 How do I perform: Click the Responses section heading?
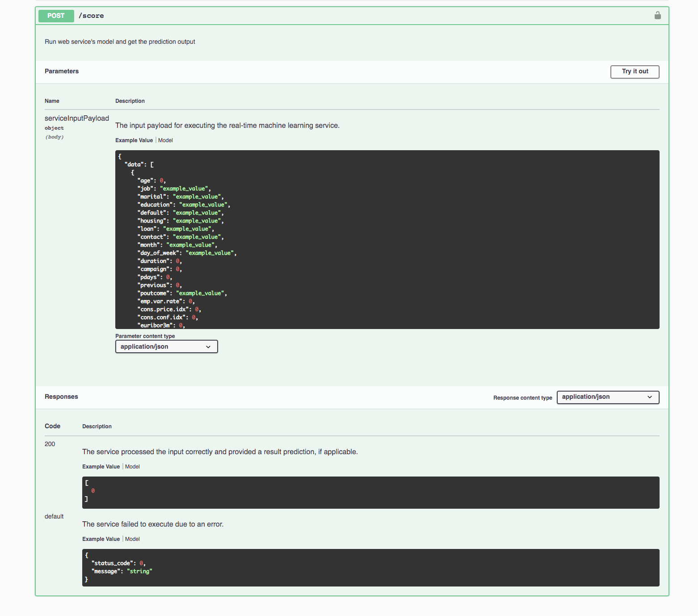click(61, 397)
